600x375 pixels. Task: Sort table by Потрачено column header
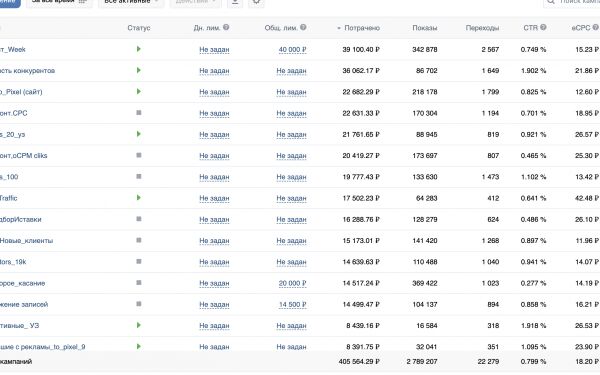(x=362, y=28)
